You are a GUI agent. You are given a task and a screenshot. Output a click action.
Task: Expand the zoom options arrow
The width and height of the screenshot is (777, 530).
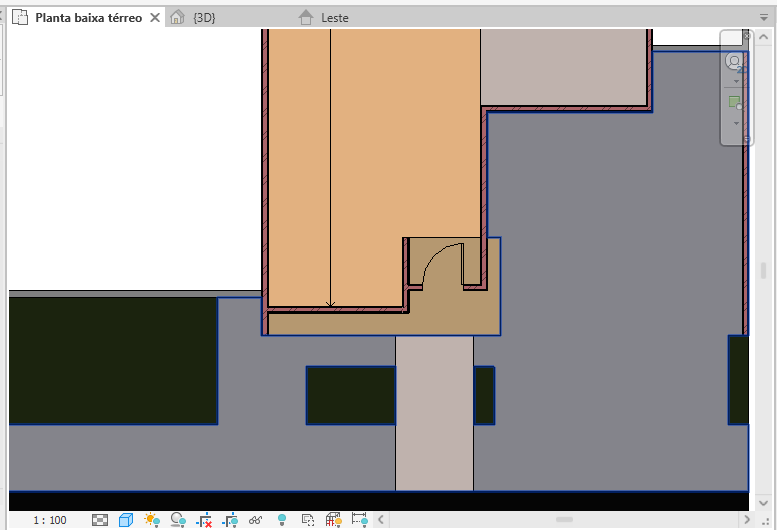[x=736, y=123]
